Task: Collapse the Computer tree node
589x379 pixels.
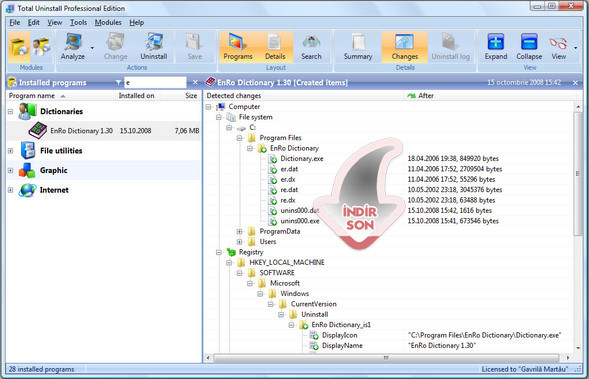Action: point(208,107)
